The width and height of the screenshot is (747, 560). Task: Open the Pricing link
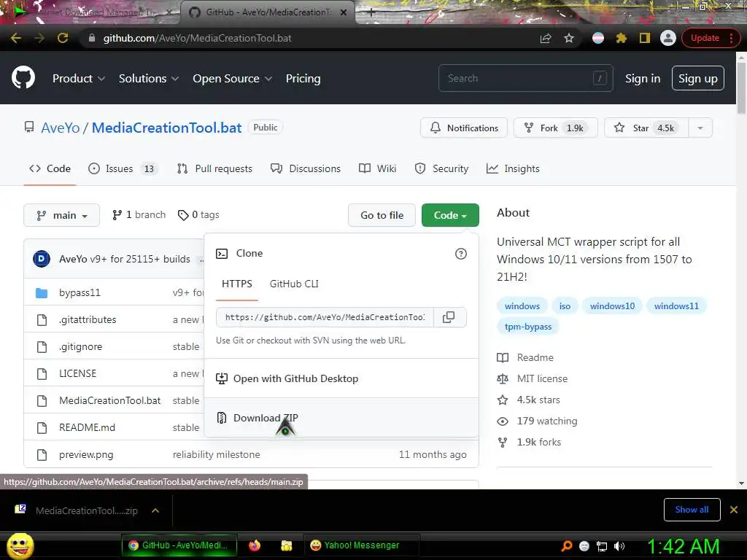pos(303,79)
